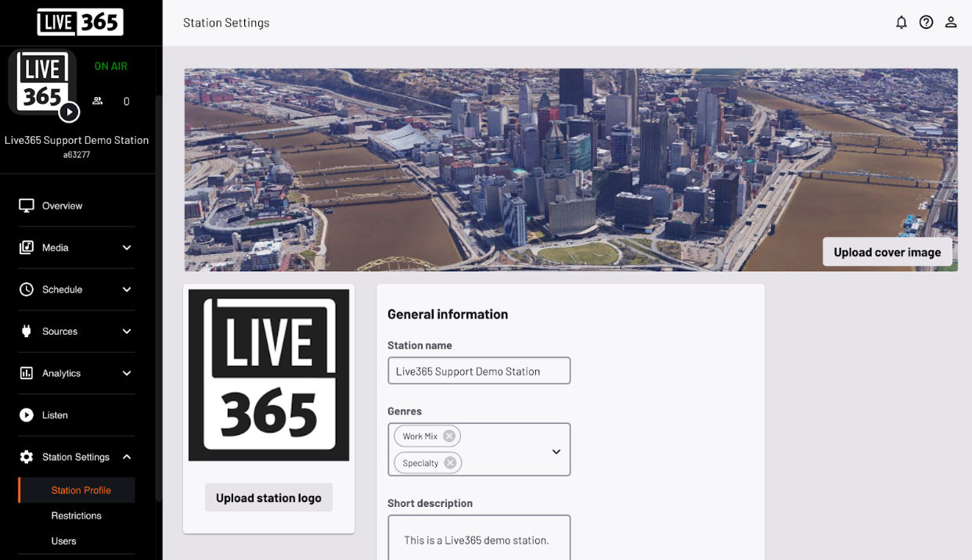Expand the Media menu chevron
This screenshot has height=560, width=972.
coord(127,248)
